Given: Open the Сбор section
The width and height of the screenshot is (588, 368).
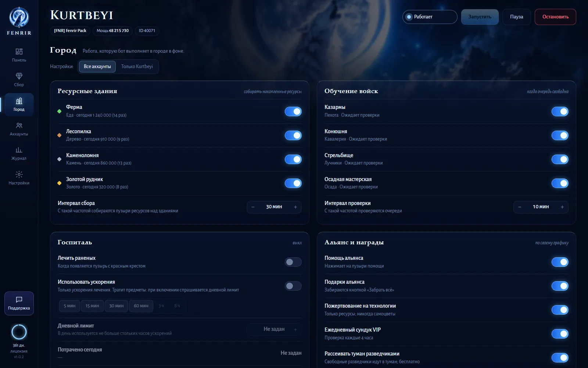Looking at the screenshot, I should point(19,79).
